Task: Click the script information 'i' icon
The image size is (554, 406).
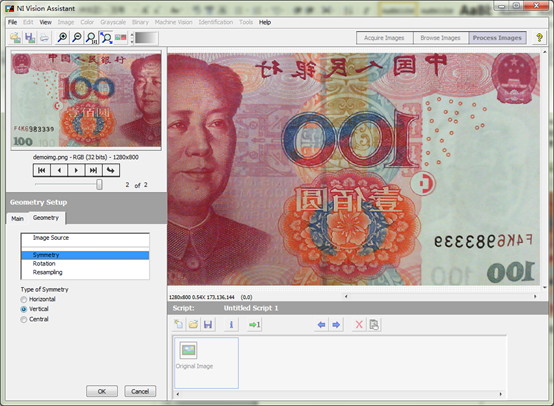Action: [231, 324]
